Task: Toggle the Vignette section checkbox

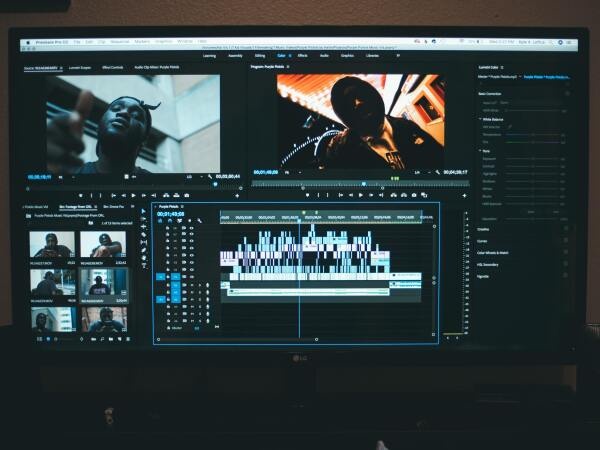Action: point(567,275)
